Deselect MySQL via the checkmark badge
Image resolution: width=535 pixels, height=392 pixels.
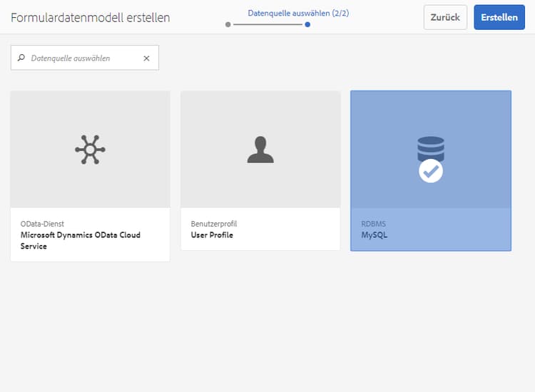point(431,171)
